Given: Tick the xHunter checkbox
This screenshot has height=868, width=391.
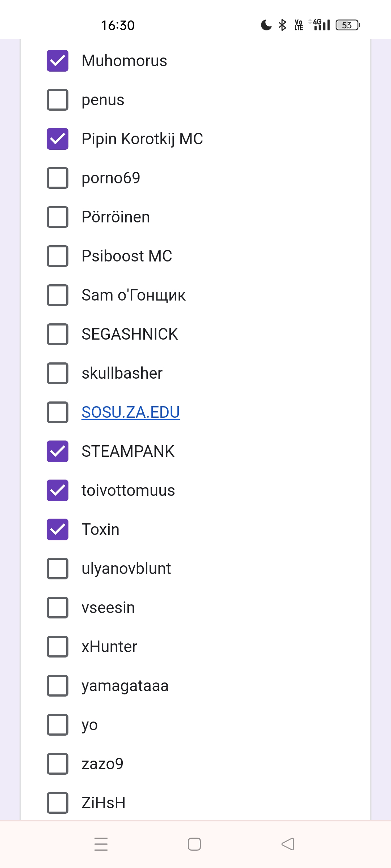Looking at the screenshot, I should pos(58,647).
